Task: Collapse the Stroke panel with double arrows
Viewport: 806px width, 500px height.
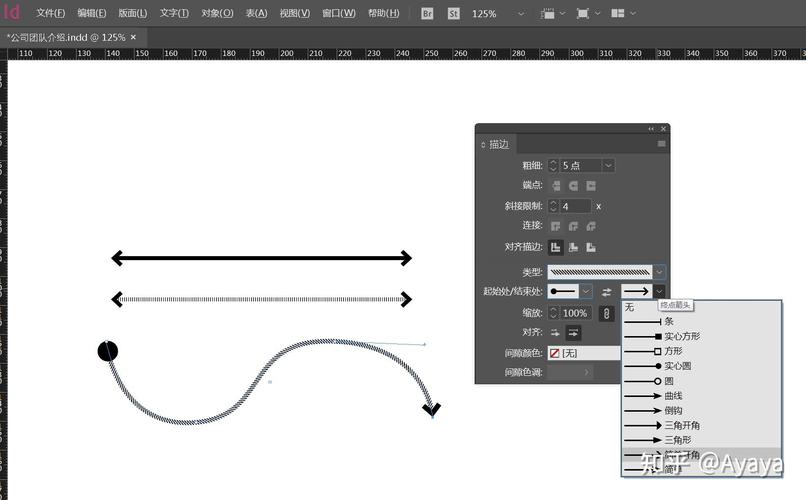Action: pos(651,129)
